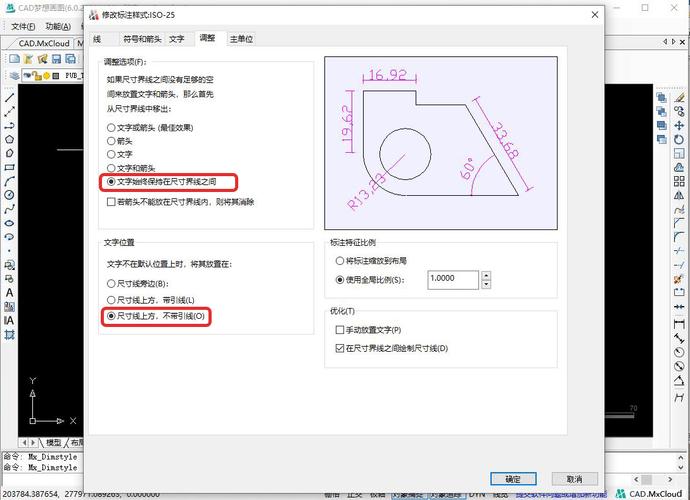Select the Rotate tool on right toolbar

tap(679, 140)
